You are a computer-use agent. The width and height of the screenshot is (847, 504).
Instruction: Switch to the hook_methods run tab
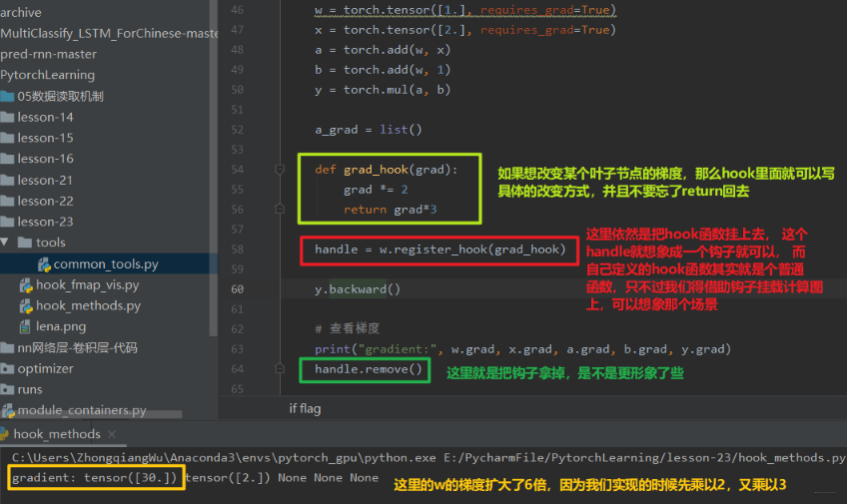[57, 434]
